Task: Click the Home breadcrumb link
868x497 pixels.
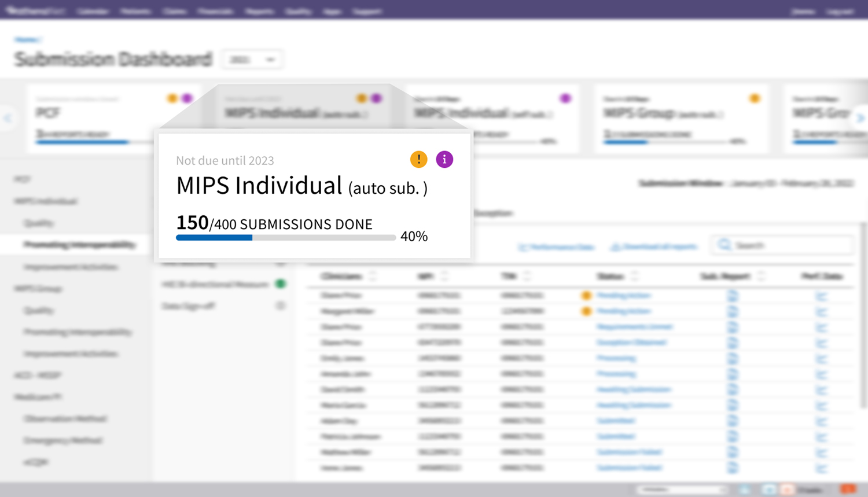Action: pos(25,39)
